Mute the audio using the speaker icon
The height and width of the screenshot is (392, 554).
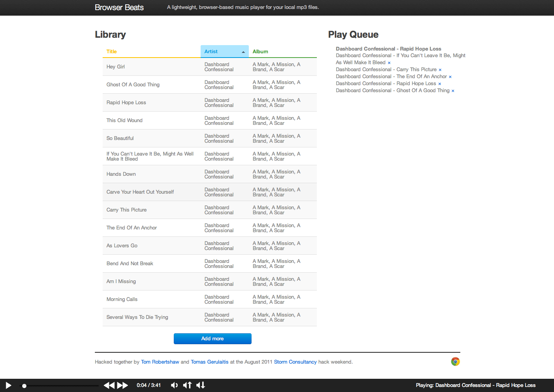pyautogui.click(x=175, y=385)
